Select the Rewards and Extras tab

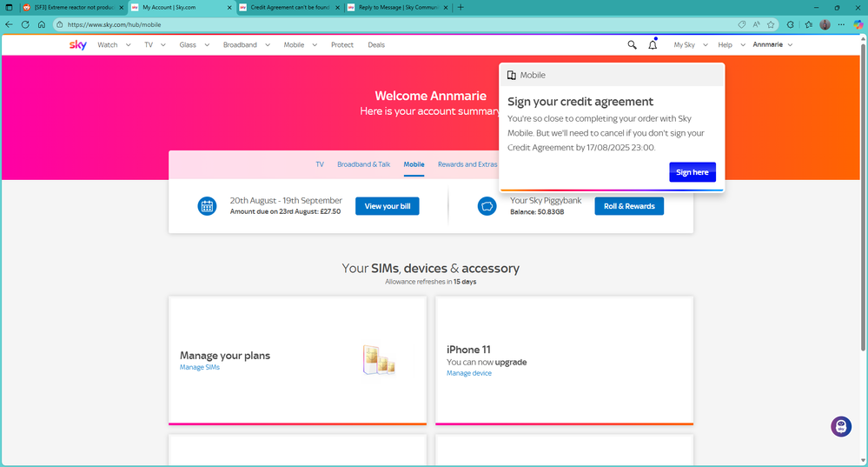(x=467, y=164)
